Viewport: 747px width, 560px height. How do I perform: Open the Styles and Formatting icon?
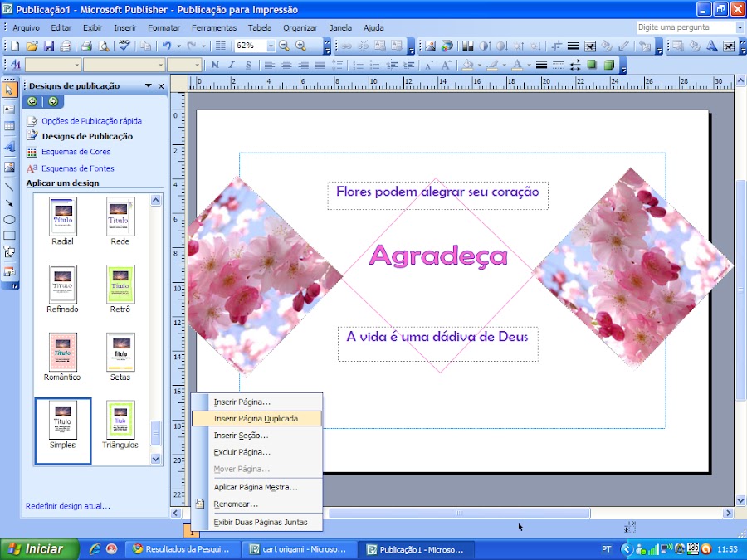tap(15, 65)
